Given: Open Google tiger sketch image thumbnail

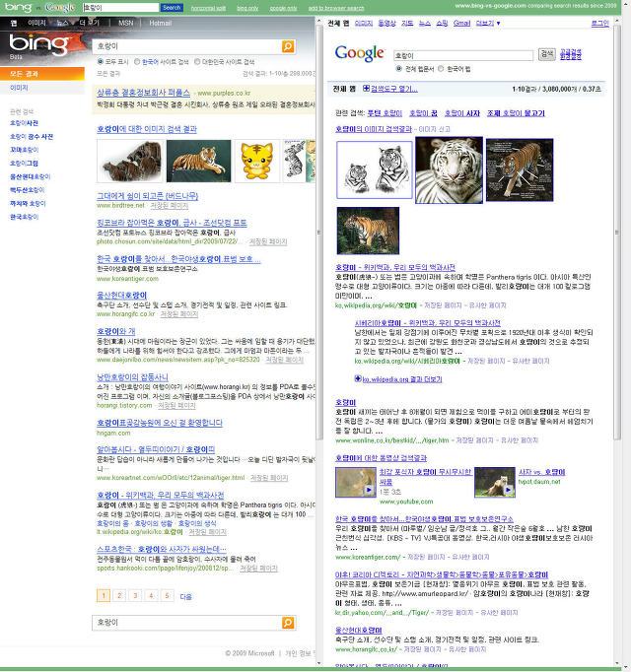Looking at the screenshot, I should 375,169.
